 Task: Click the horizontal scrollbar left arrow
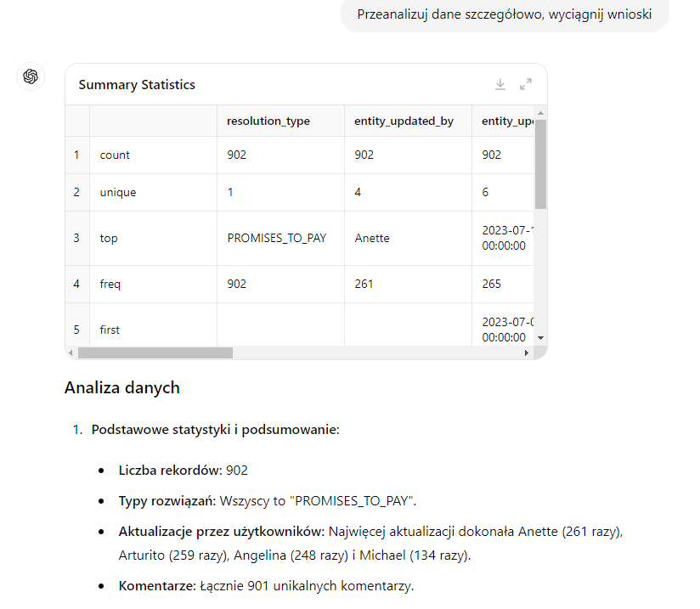(72, 352)
